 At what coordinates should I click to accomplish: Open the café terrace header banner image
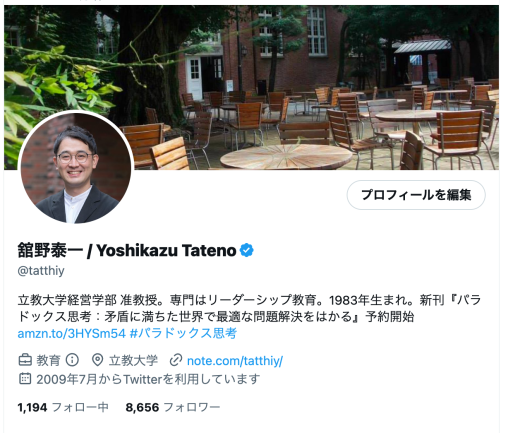tap(251, 87)
